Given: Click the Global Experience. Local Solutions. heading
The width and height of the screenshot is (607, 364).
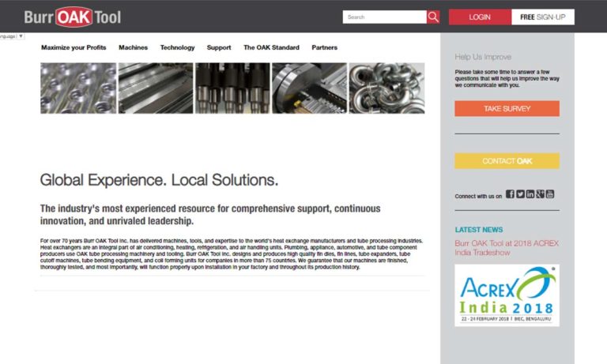Looking at the screenshot, I should (x=159, y=180).
